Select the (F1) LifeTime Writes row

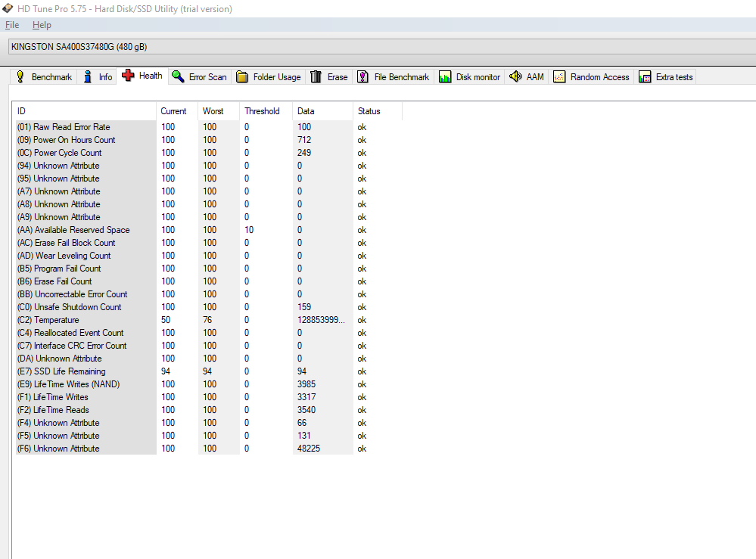click(x=208, y=396)
